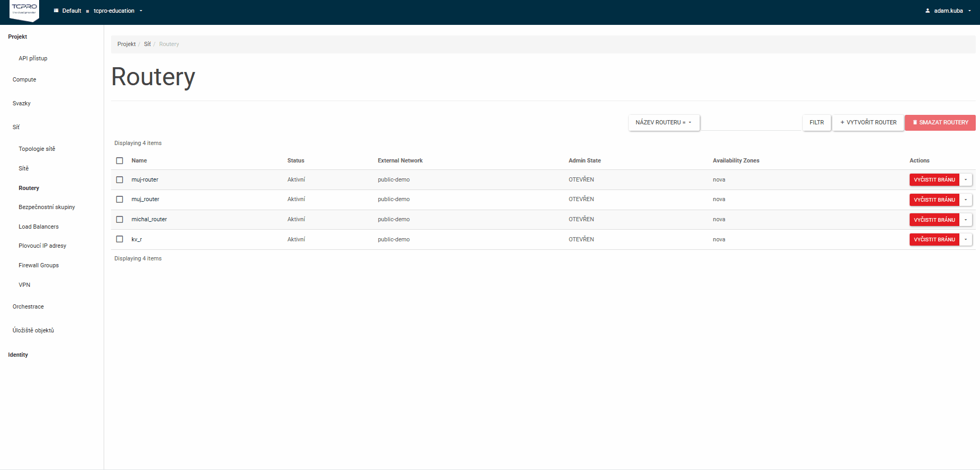The image size is (980, 470).
Task: Go to Síť breadcrumb link
Action: click(148, 44)
